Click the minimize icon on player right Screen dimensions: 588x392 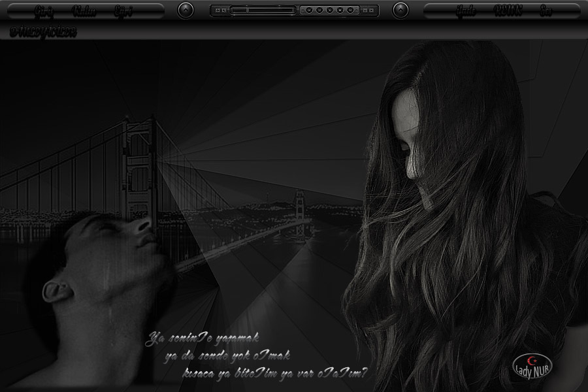(365, 10)
